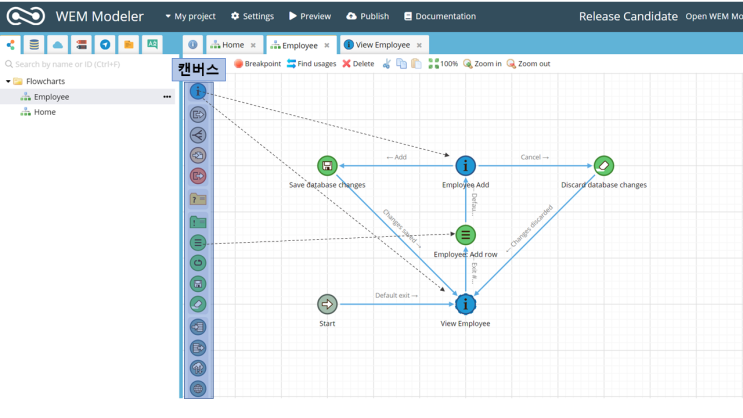Focus the Search by name or ID field
The image size is (743, 418).
(88, 64)
